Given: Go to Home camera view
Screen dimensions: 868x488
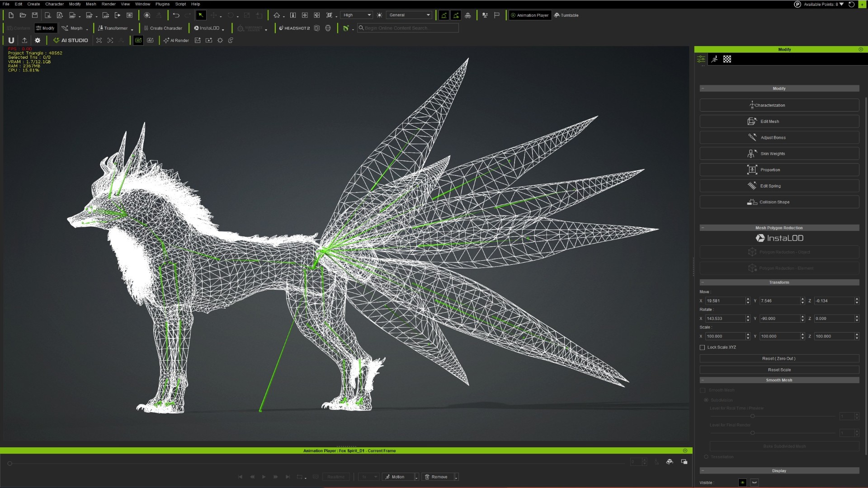Looking at the screenshot, I should coord(277,15).
